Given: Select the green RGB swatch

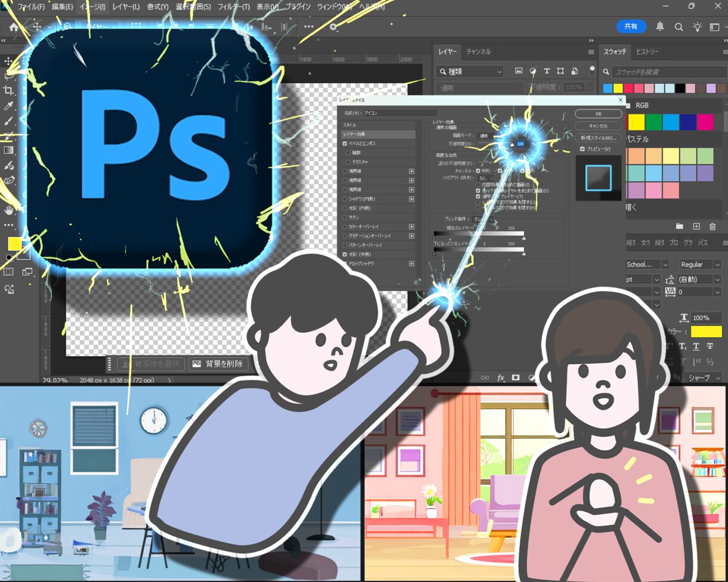Looking at the screenshot, I should click(653, 122).
